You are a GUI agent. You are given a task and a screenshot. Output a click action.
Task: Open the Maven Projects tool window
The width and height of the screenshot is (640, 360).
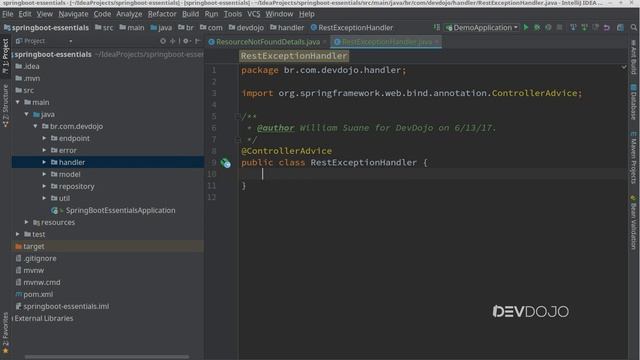[x=633, y=158]
